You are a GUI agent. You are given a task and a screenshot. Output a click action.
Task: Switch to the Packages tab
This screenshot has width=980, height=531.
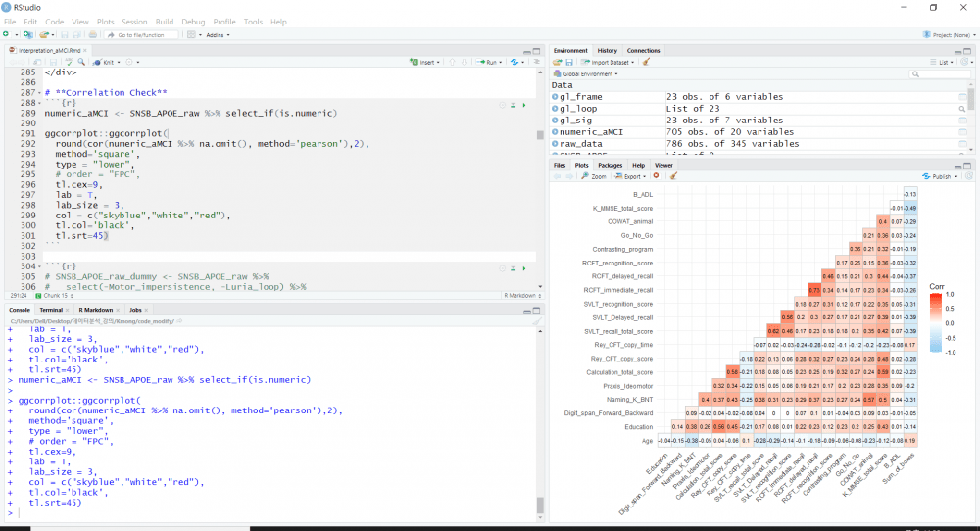[610, 166]
